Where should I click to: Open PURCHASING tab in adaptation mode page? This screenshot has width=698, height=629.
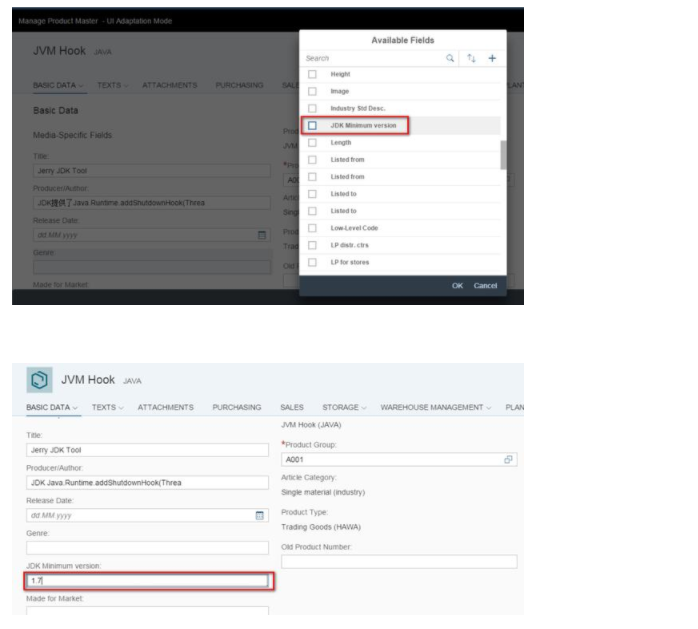[x=239, y=85]
